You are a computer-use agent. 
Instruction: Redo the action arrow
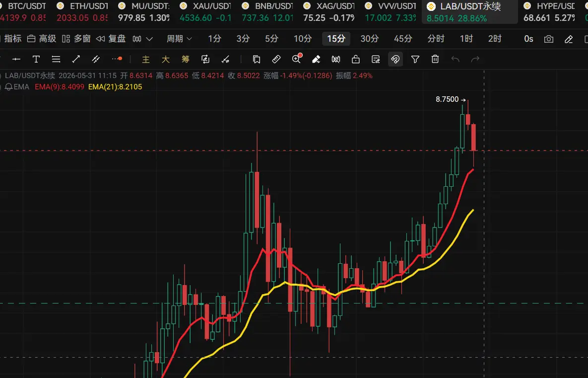[475, 59]
